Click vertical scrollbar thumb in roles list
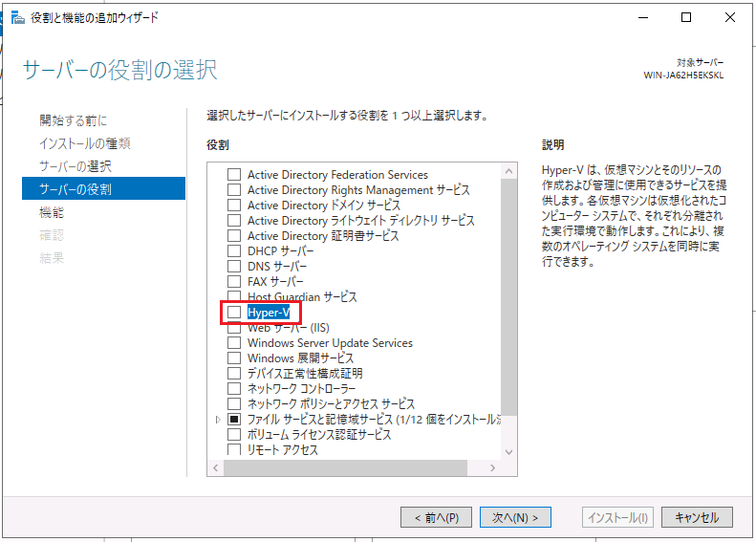Screen dimensions: 756x542 click(509, 297)
